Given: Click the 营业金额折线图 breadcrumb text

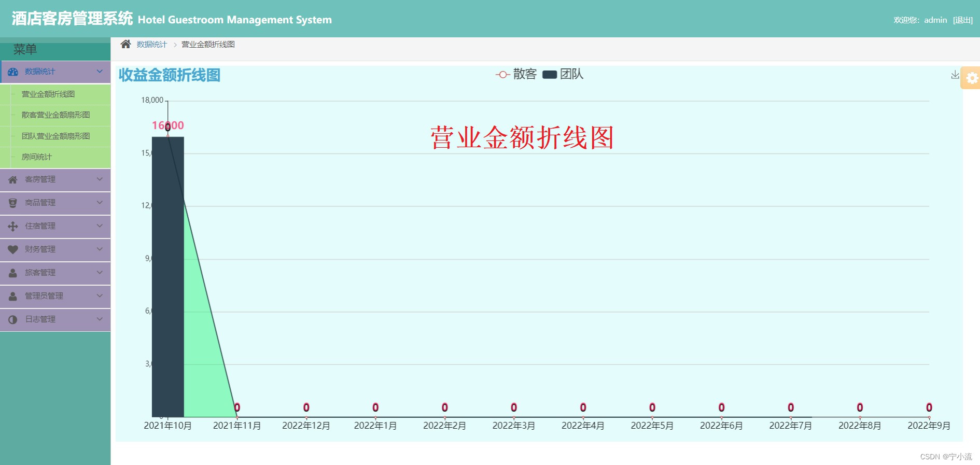Looking at the screenshot, I should 208,45.
